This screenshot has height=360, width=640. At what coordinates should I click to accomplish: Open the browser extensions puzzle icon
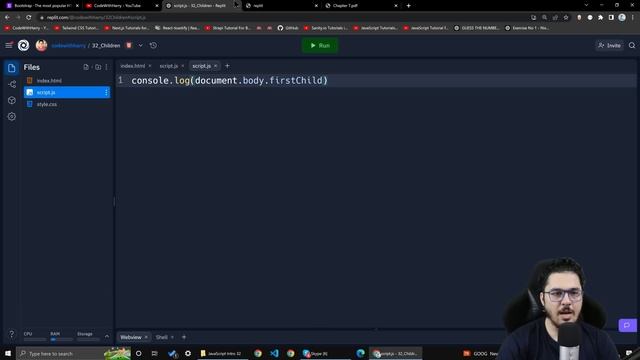coord(600,17)
